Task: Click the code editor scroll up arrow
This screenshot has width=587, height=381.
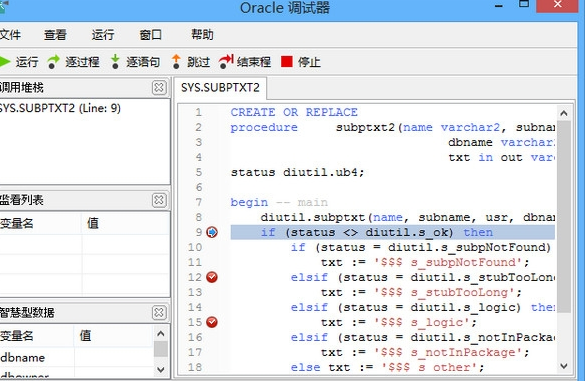Action: pyautogui.click(x=564, y=113)
